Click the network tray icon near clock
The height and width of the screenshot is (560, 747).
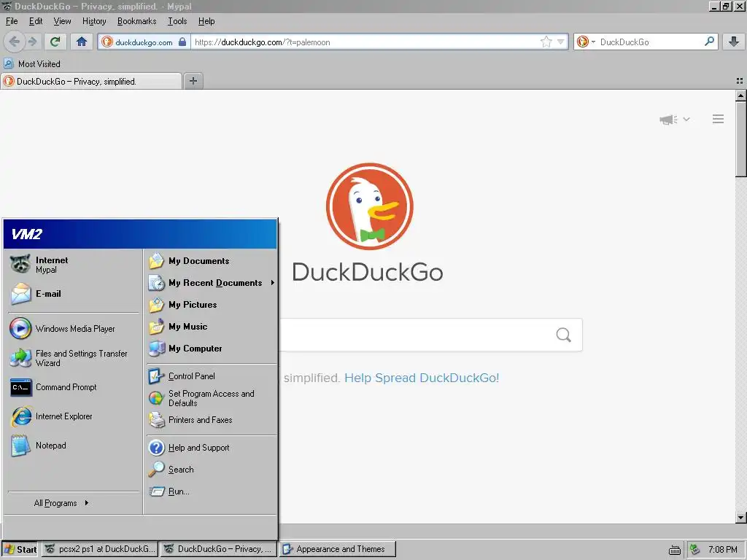[x=694, y=550]
